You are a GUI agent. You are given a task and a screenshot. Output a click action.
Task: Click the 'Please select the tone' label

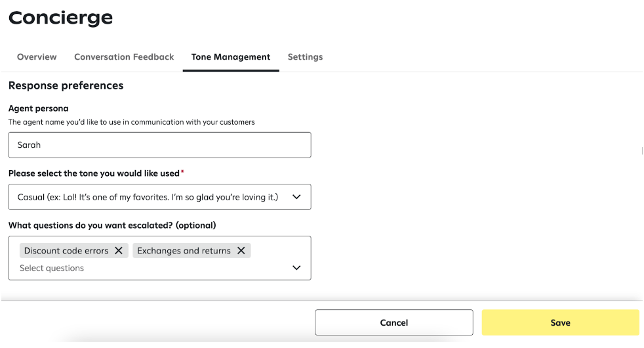pyautogui.click(x=94, y=173)
